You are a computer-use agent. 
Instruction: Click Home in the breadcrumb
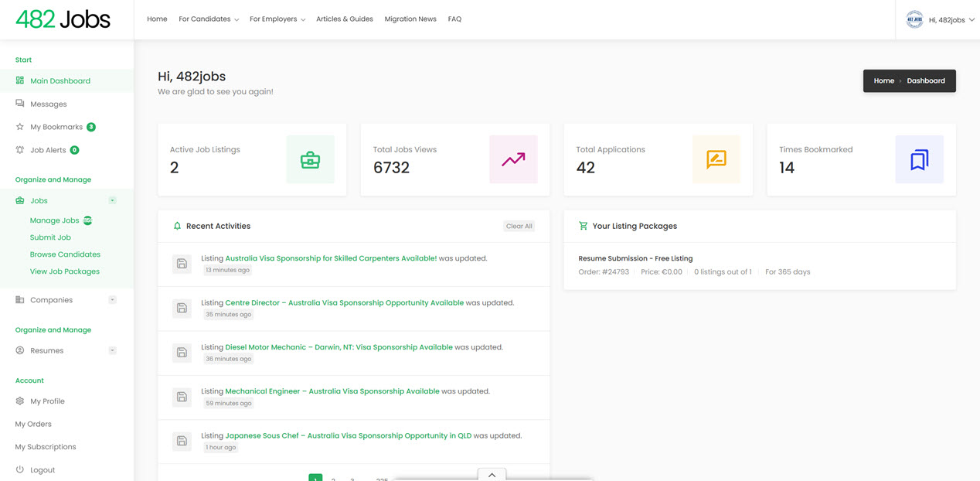click(x=883, y=81)
